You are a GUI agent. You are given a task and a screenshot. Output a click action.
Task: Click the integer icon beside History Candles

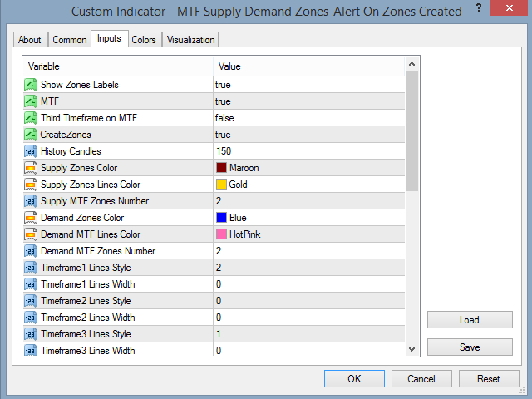coord(31,151)
